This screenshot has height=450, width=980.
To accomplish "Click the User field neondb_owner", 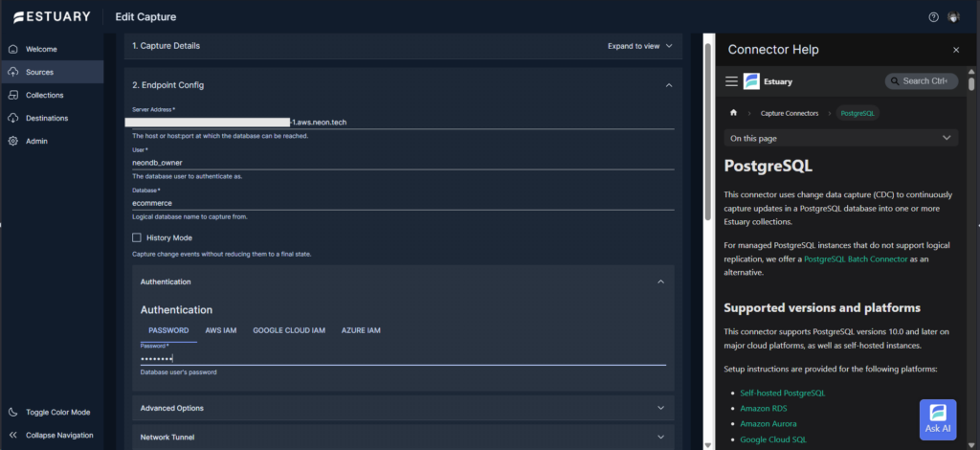I will pyautogui.click(x=403, y=163).
